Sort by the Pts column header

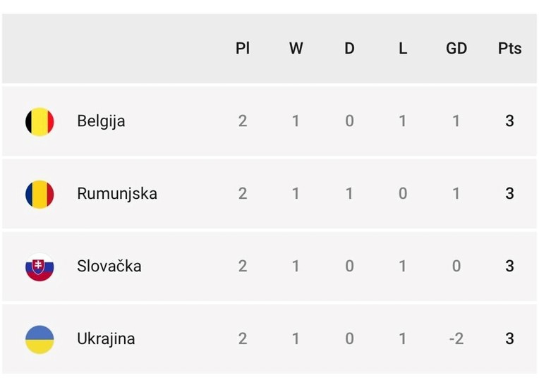509,49
